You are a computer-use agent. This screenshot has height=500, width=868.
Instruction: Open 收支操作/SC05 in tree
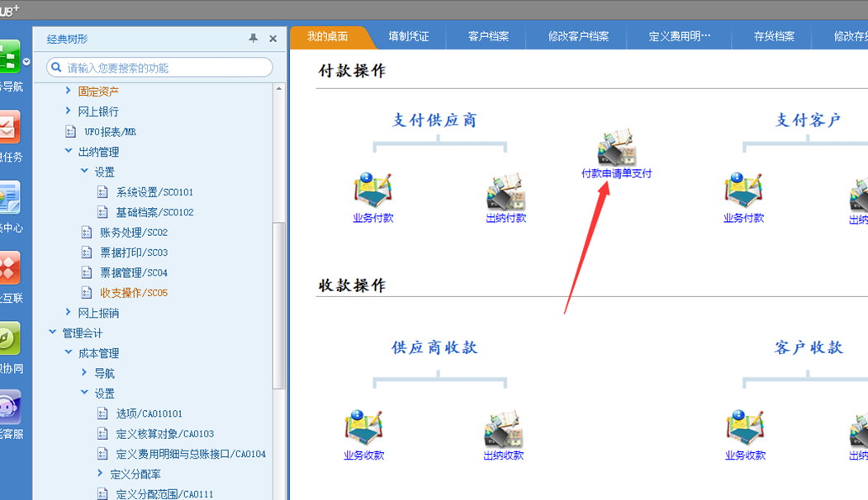(x=134, y=293)
